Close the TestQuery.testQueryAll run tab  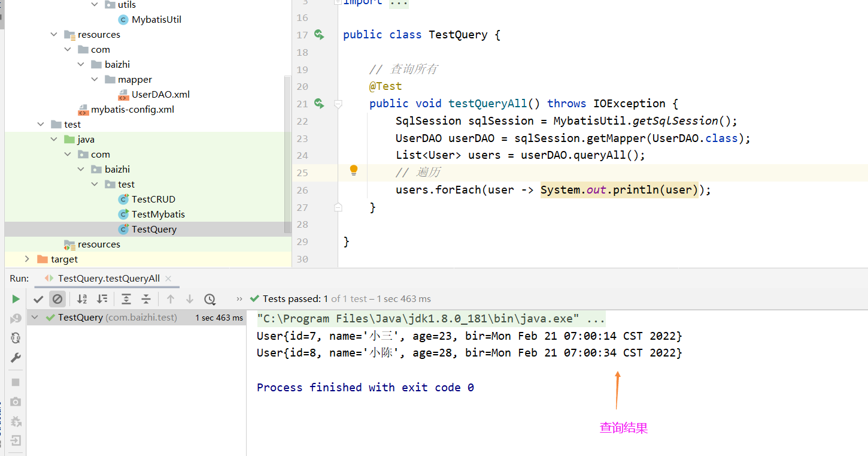tap(168, 279)
